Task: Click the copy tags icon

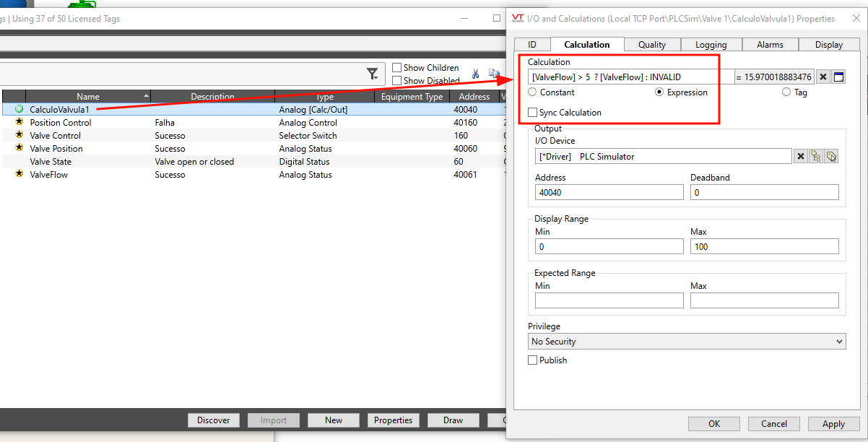Action: [494, 74]
